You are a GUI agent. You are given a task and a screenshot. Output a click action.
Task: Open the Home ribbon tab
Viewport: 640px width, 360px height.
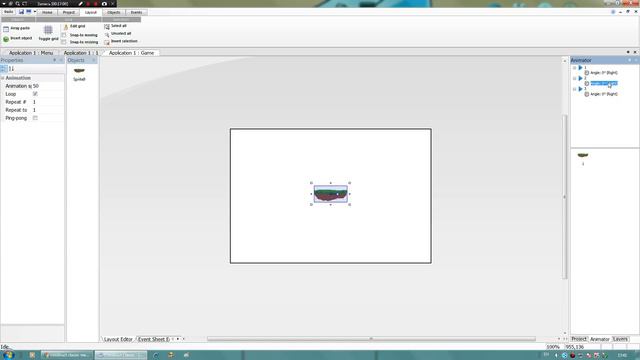[x=47, y=12]
